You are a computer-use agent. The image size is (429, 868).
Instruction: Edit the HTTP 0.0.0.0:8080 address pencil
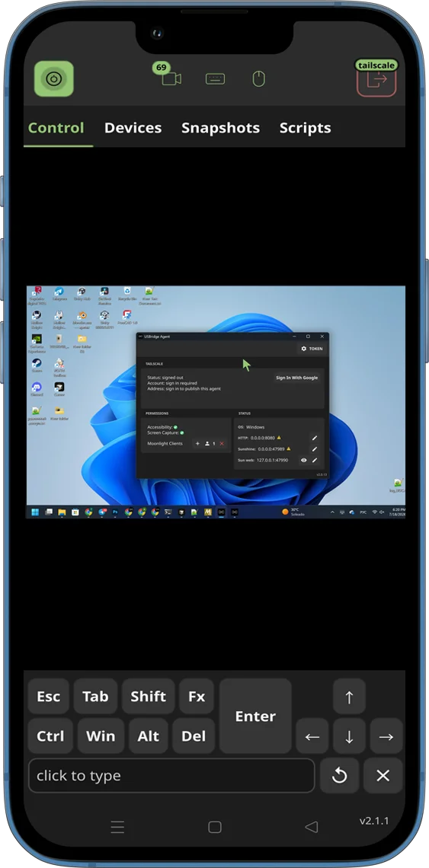315,438
